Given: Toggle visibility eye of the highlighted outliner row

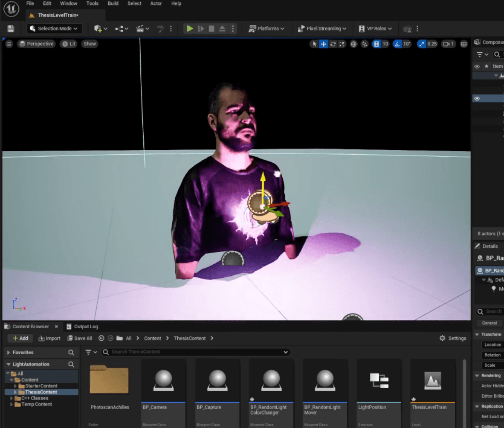Looking at the screenshot, I should [x=477, y=98].
